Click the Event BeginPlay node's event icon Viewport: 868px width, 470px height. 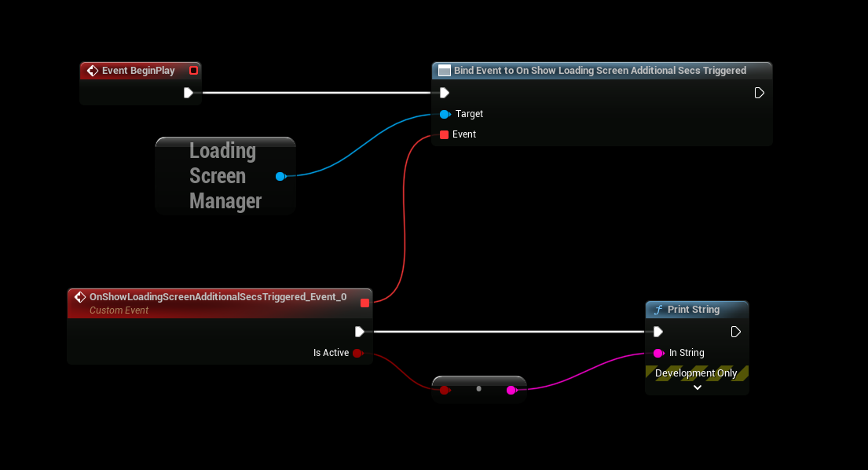tap(92, 71)
